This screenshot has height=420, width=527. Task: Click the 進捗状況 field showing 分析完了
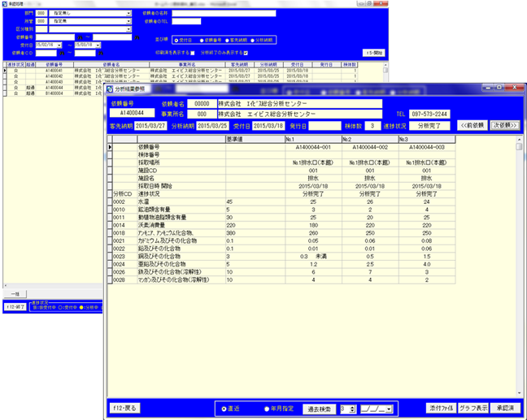(429, 126)
